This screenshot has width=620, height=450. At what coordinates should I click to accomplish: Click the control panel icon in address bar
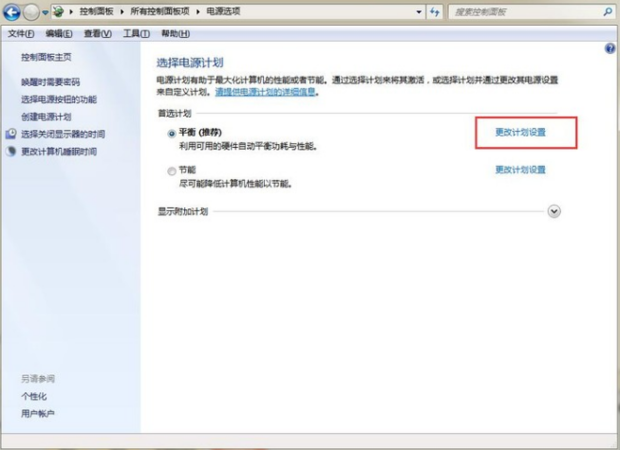coord(59,11)
